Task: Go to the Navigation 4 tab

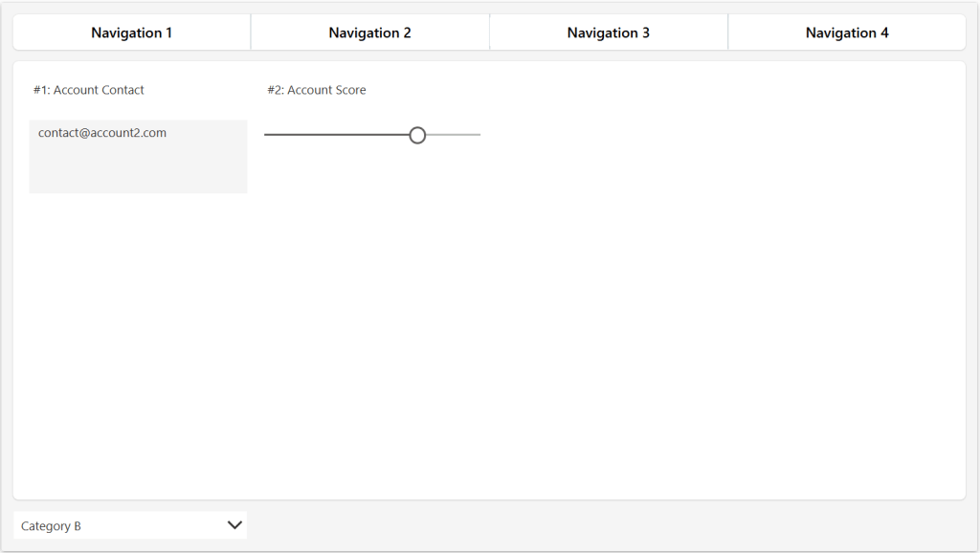Action: tap(846, 33)
